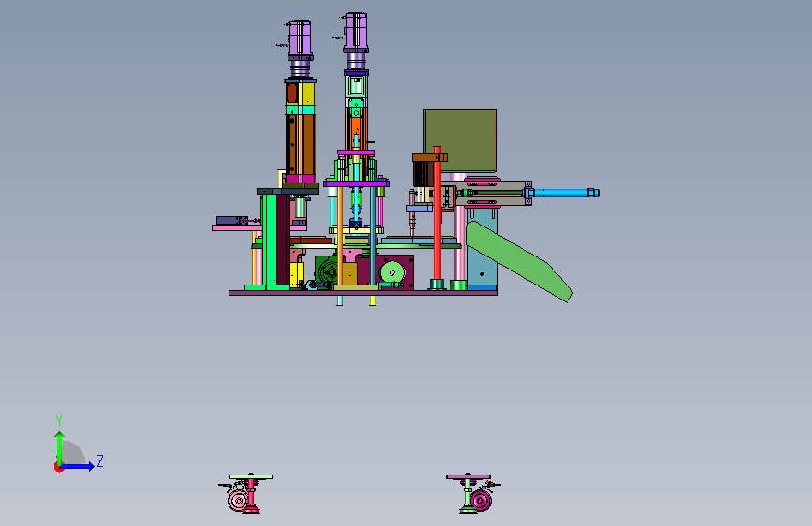The image size is (812, 526).
Task: Select the light green gear on maroon housing
Action: [392, 272]
